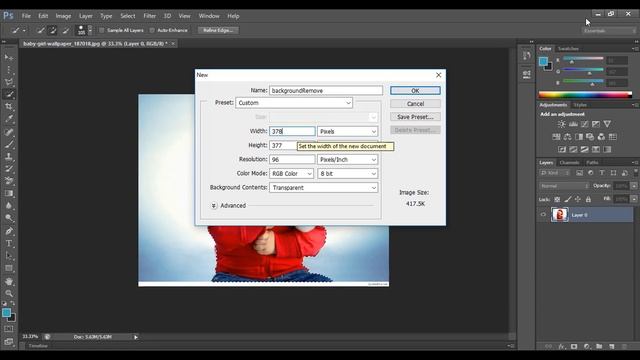Open Resolution units Pixels/Inch dropdown
This screenshot has height=360, width=640.
[x=347, y=160]
